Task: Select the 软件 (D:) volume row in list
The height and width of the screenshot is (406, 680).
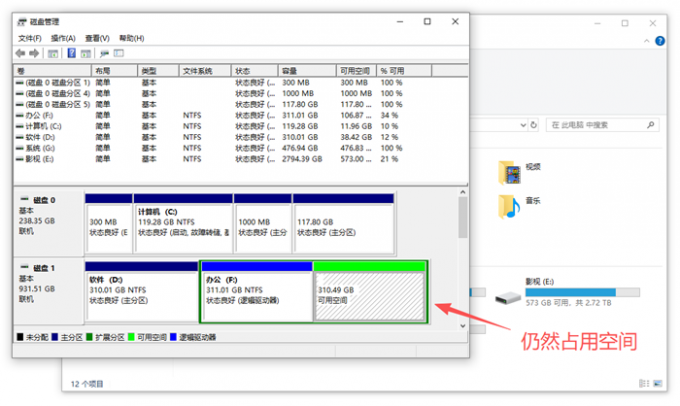Action: pos(241,137)
